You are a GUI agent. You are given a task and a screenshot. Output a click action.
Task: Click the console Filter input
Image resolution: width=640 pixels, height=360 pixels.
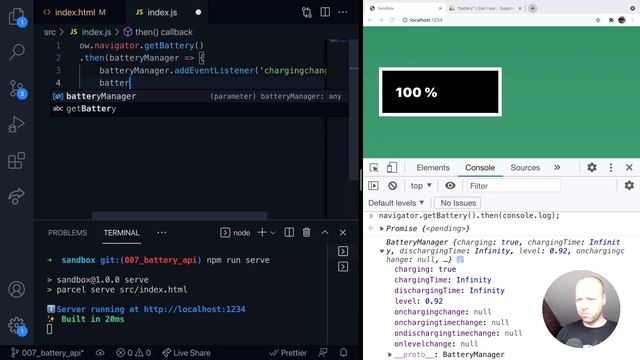coord(513,186)
